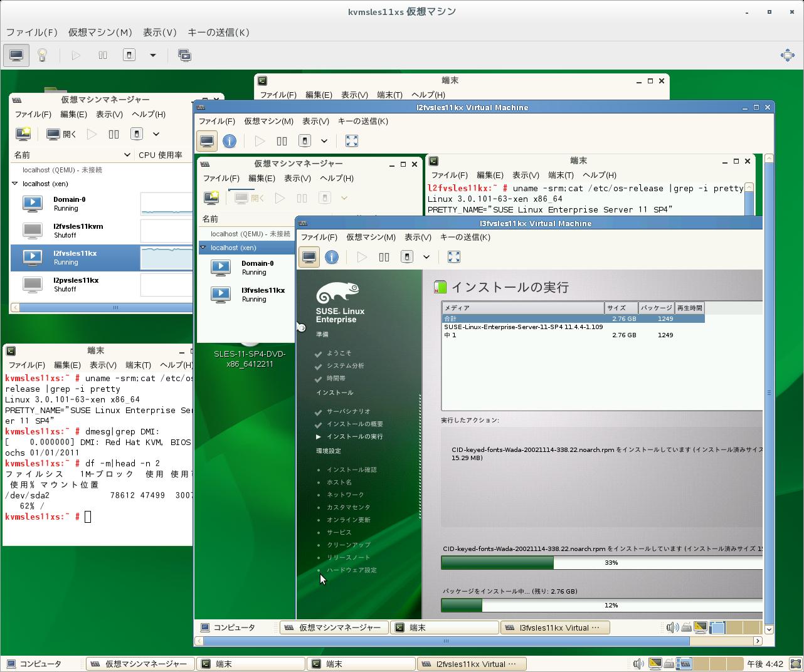This screenshot has height=672, width=804.
Task: Pause VM in outer 仮想マシンマネージャー toolbar
Action: (114, 134)
